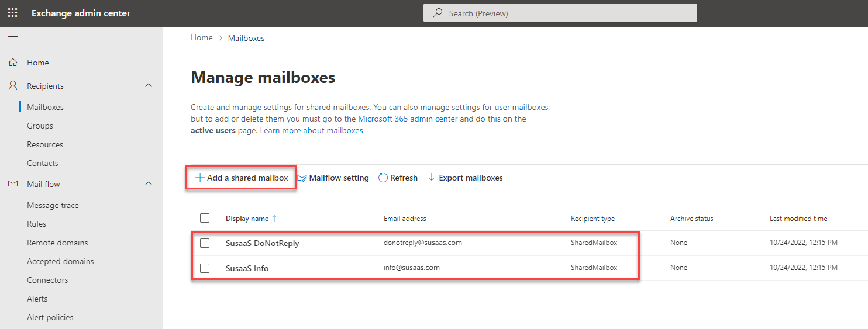Screen dimensions: 868x329
Task: Collapse the Recipients section chevron
Action: point(149,85)
